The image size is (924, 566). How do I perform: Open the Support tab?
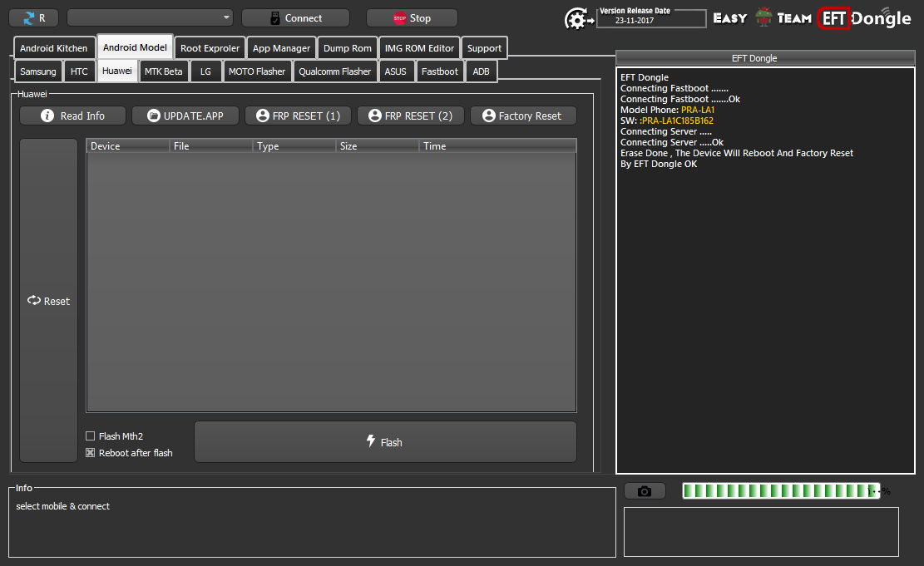tap(484, 48)
